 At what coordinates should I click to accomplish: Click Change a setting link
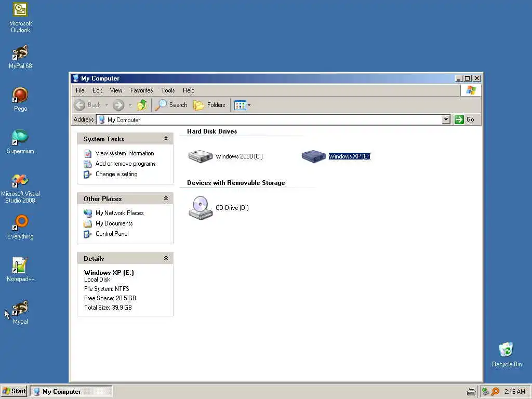[x=116, y=174]
